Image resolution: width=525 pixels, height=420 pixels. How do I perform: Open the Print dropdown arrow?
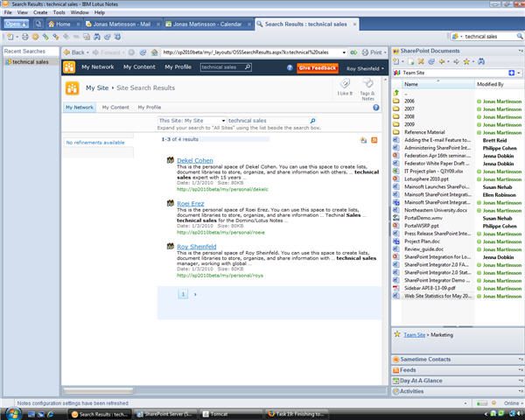point(385,52)
